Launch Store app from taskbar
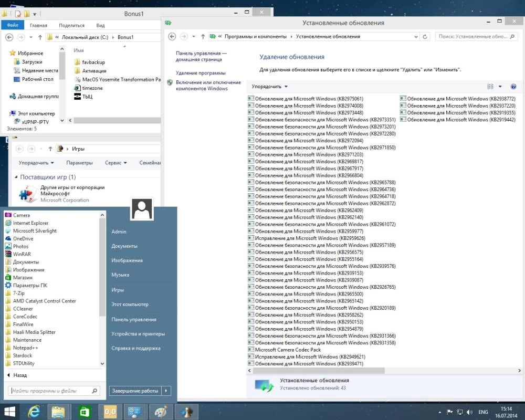Viewport: 525px width, 420px height. click(x=85, y=412)
